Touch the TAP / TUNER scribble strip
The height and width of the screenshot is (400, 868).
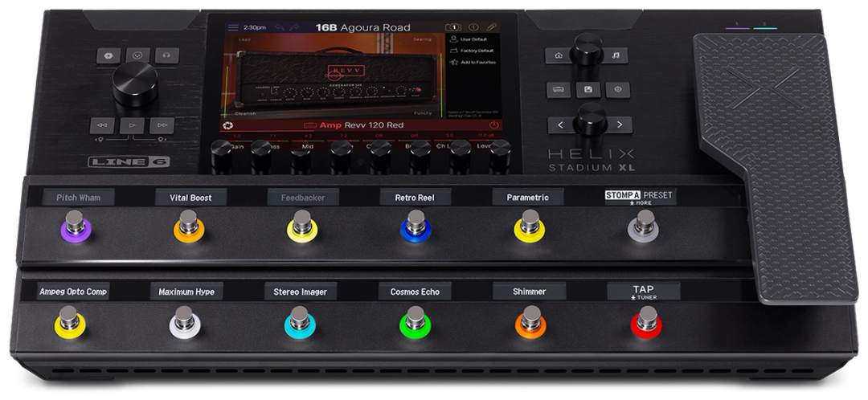coord(643,292)
